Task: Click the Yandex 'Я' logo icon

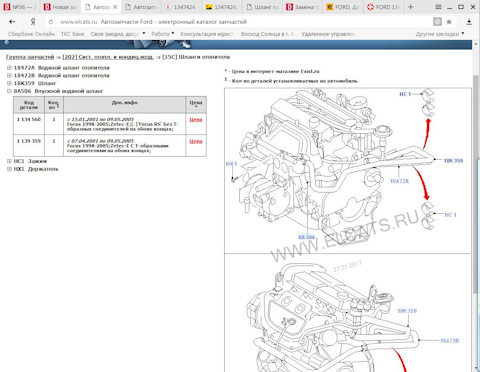Action: point(33,22)
